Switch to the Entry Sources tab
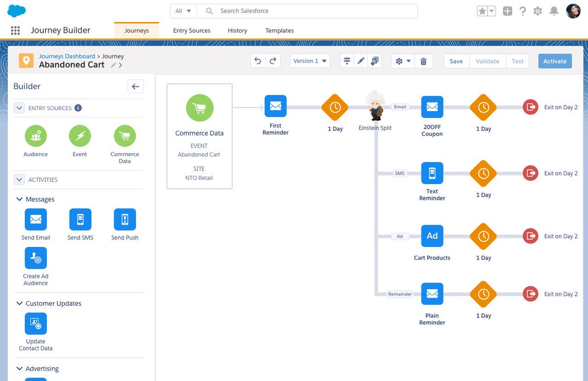Screen dimensions: 588x381 click(192, 30)
